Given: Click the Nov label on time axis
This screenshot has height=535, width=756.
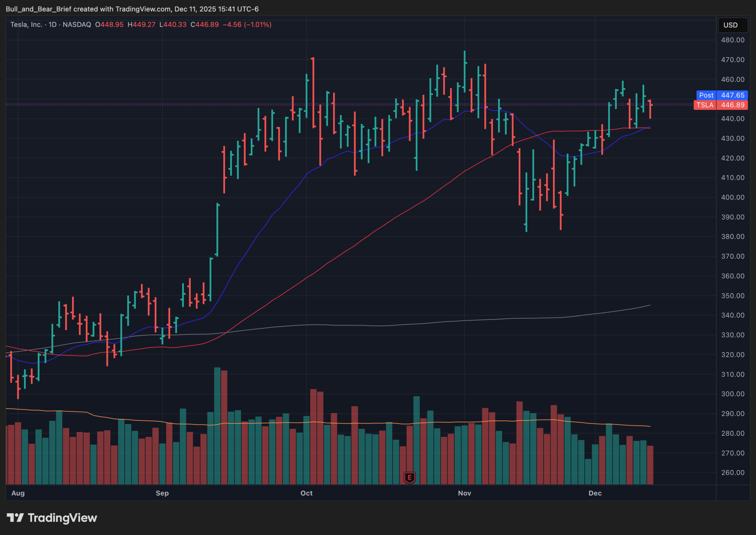Looking at the screenshot, I should [464, 493].
